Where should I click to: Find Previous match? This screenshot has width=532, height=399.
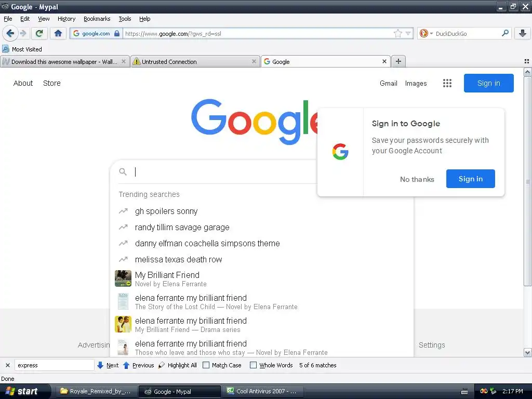pyautogui.click(x=138, y=365)
